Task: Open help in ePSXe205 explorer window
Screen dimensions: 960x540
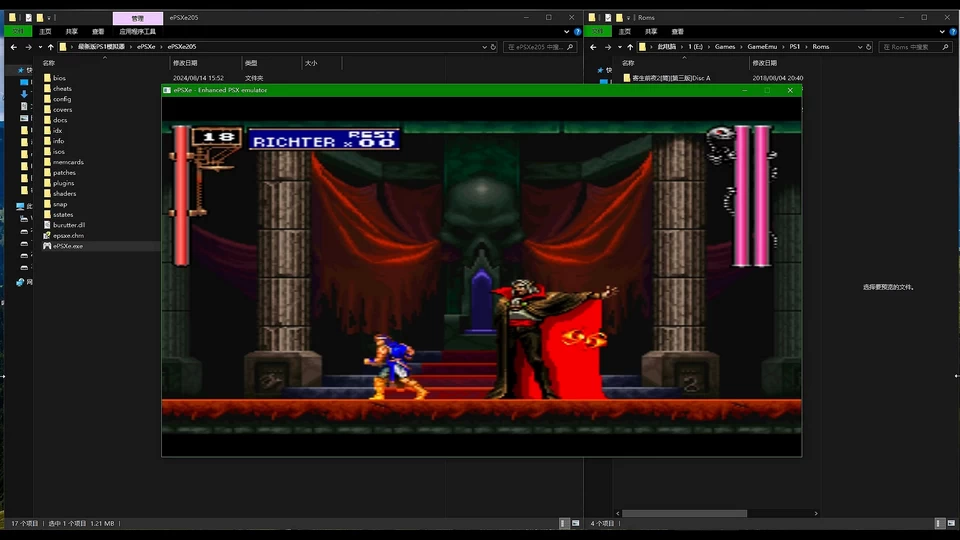Action: coord(577,32)
